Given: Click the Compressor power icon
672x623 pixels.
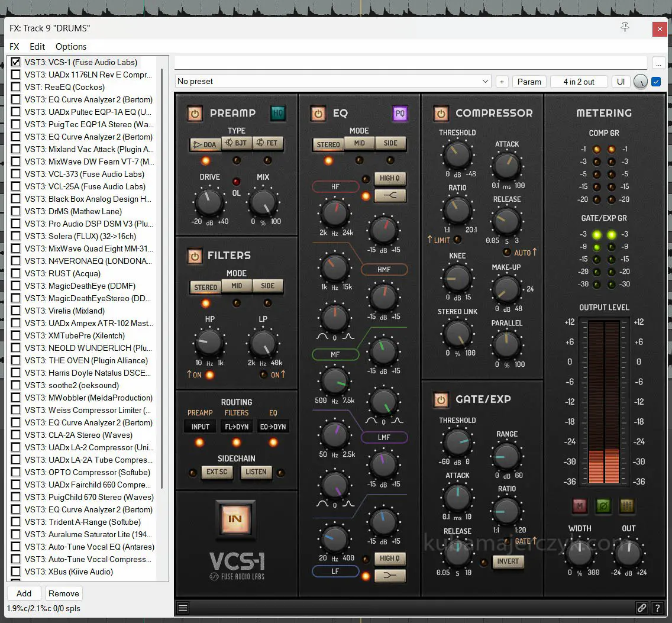Looking at the screenshot, I should [x=441, y=113].
